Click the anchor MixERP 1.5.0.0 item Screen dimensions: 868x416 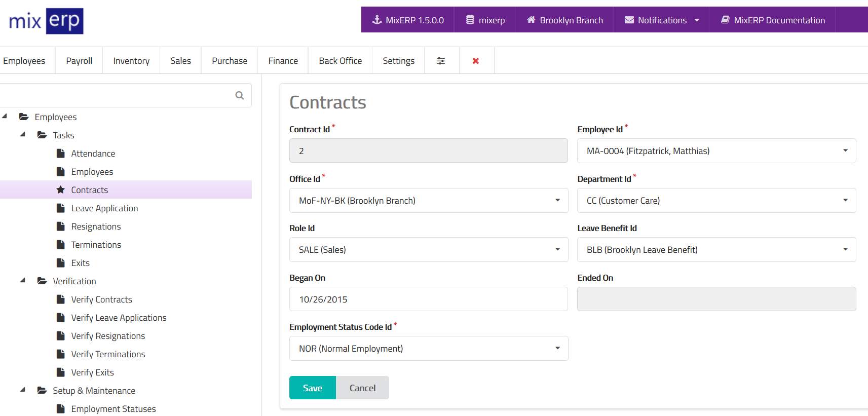tap(408, 20)
